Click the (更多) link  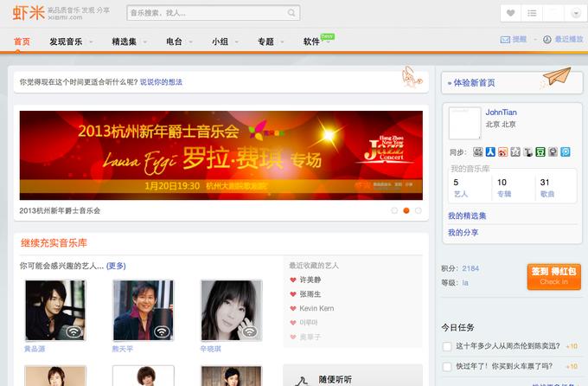click(x=116, y=266)
